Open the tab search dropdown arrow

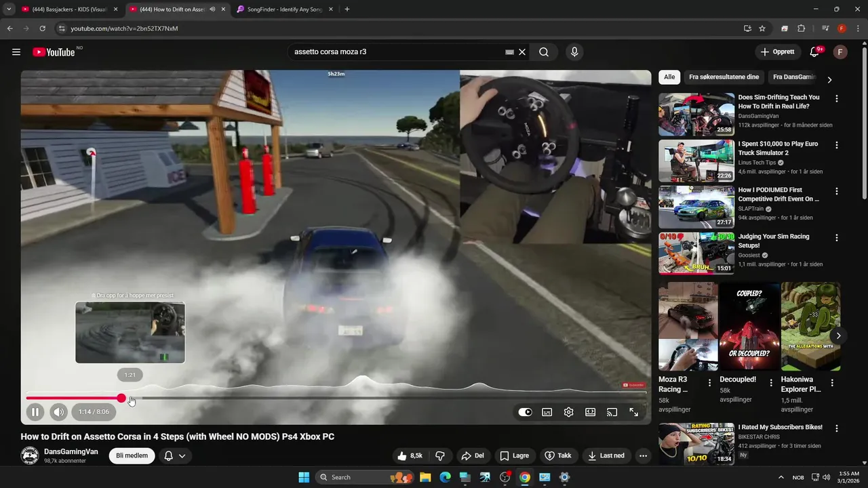coord(8,9)
